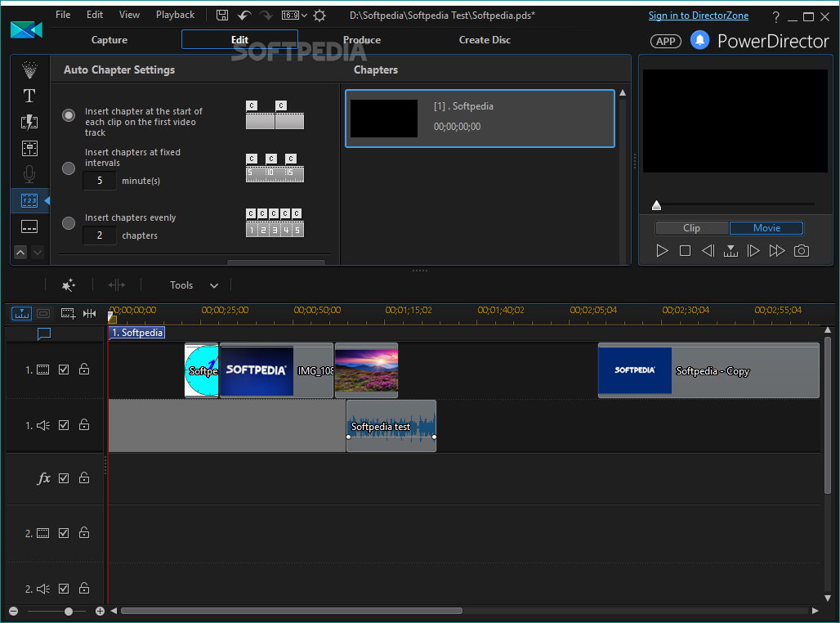The height and width of the screenshot is (623, 840).
Task: Switch to timeline view mode icon
Action: point(21,313)
